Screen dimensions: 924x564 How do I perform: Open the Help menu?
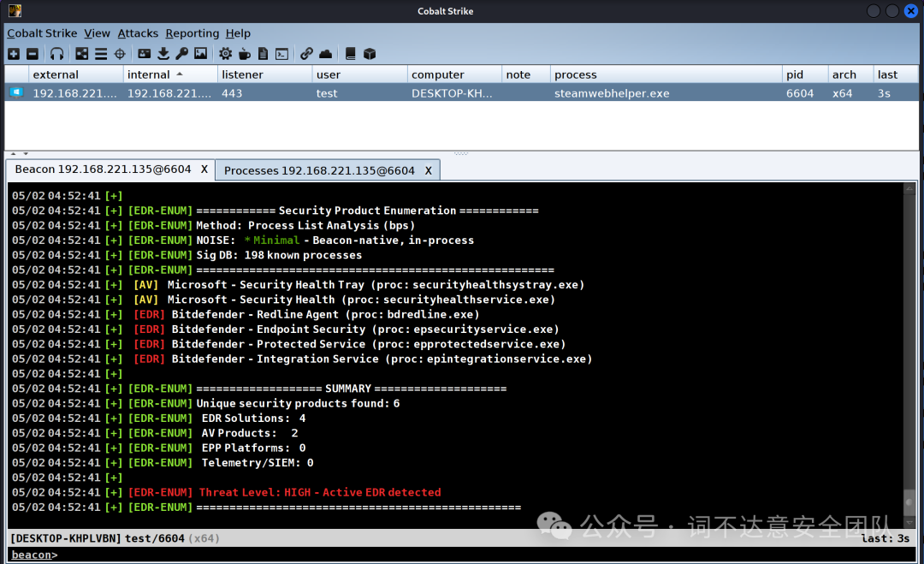pyautogui.click(x=238, y=33)
